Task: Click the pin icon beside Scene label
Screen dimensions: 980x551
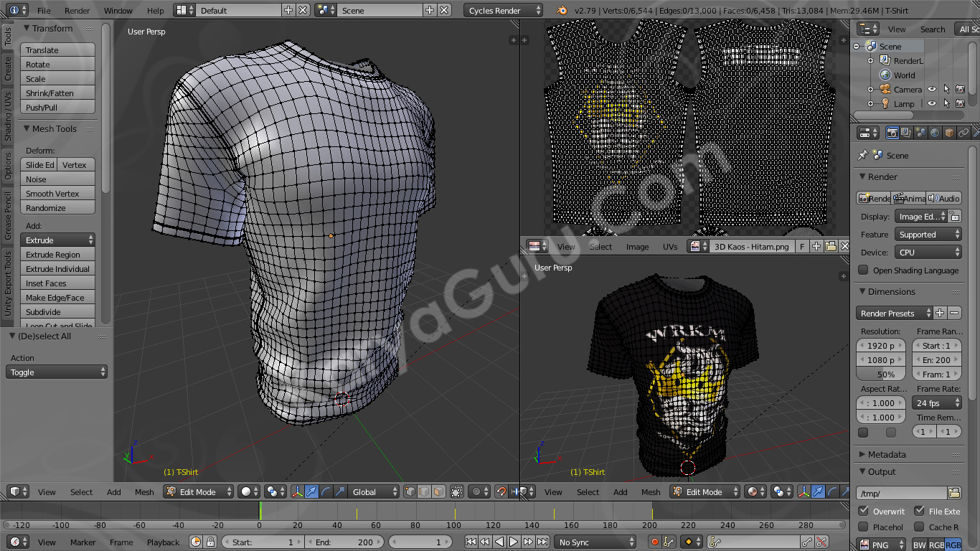Action: pos(863,155)
